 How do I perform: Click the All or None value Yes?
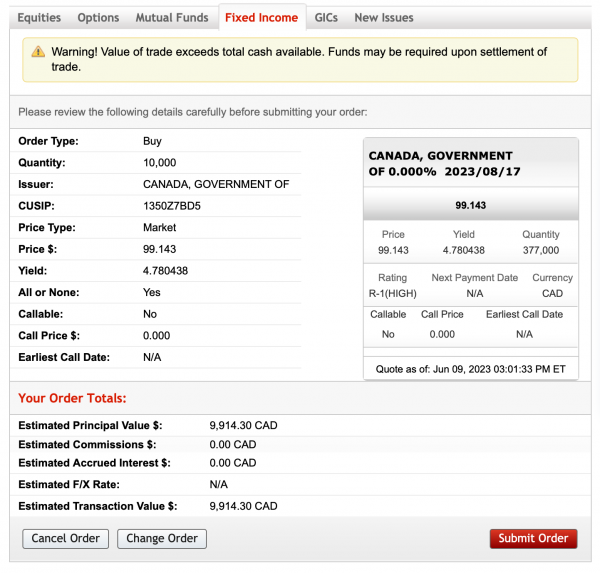(152, 292)
